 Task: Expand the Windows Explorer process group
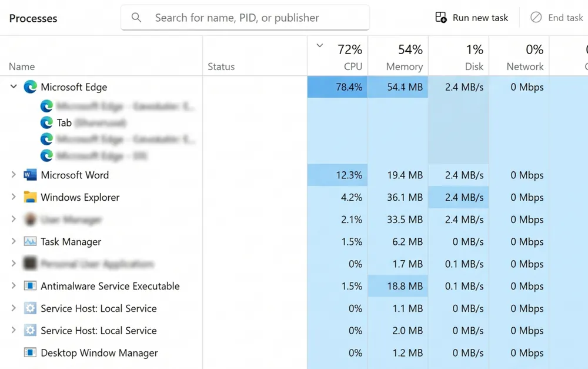tap(14, 197)
